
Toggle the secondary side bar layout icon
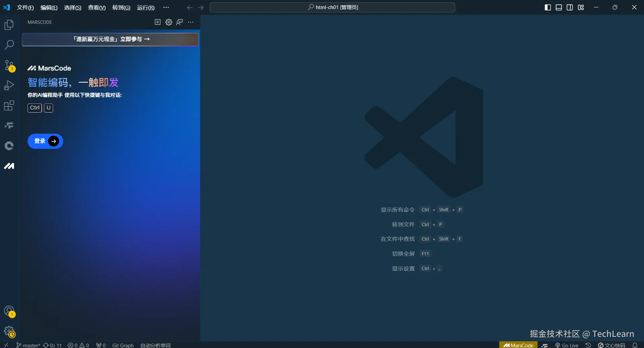coord(570,7)
